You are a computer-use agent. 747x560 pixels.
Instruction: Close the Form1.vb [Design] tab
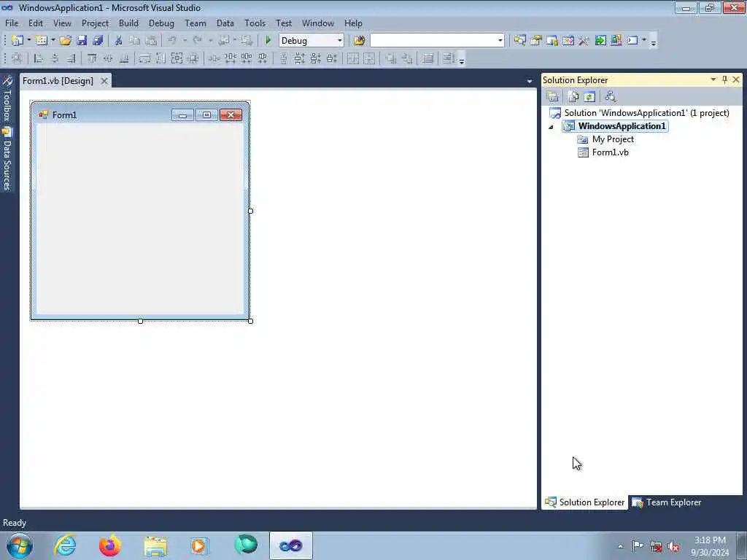coord(104,81)
